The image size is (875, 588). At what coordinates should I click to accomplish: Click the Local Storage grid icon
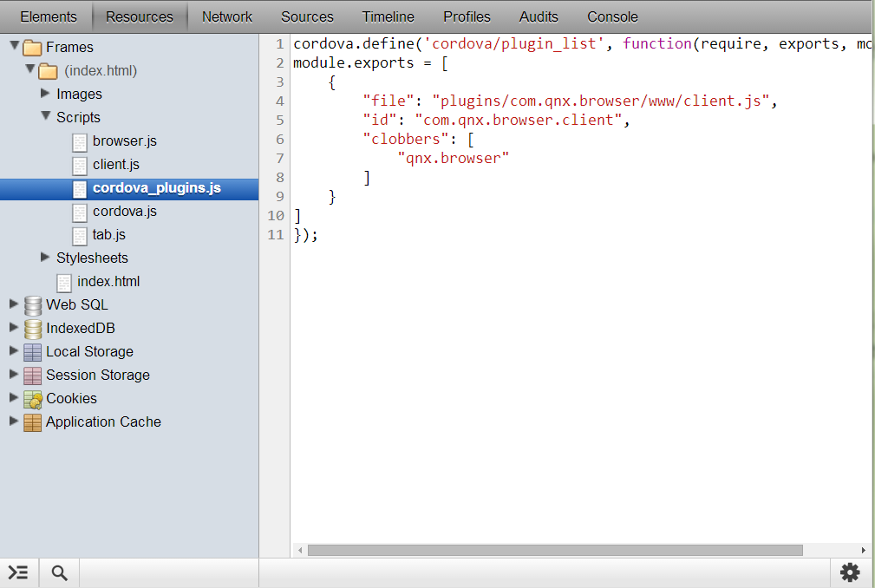pos(33,352)
